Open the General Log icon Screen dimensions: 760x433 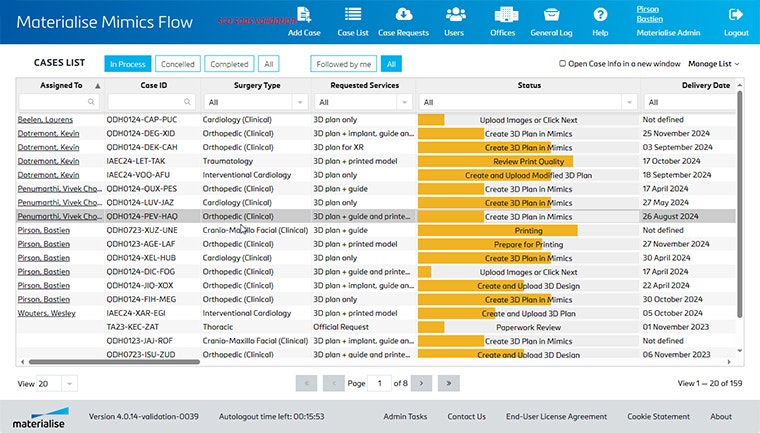(551, 15)
